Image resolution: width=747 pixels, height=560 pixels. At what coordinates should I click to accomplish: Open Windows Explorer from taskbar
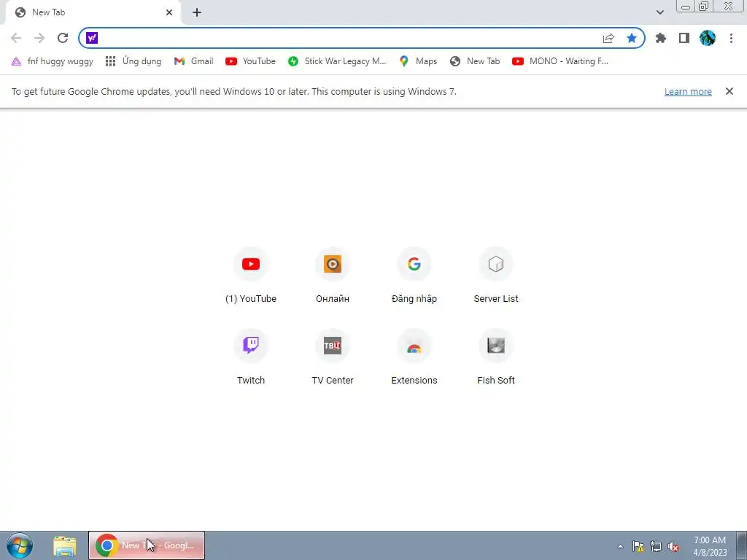click(65, 545)
